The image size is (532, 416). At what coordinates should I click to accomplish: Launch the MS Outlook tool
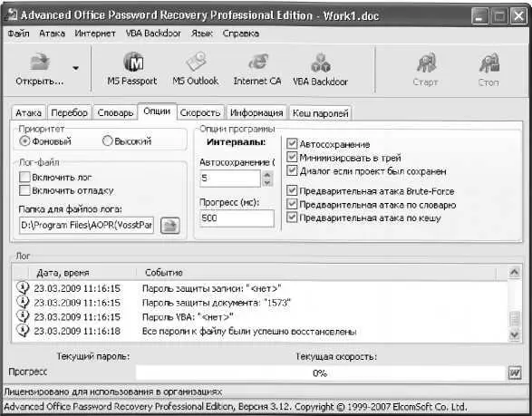(196, 69)
